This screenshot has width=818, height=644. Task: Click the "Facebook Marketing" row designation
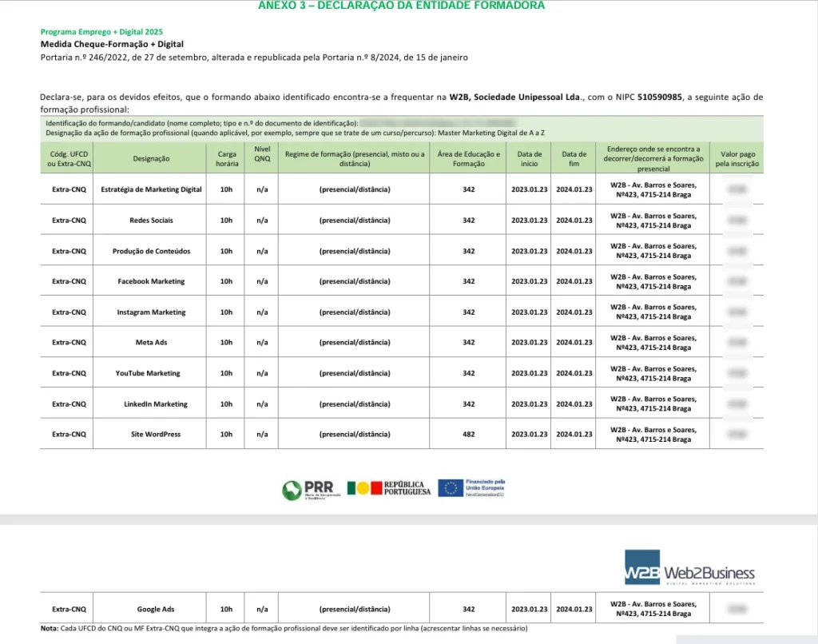pyautogui.click(x=151, y=281)
